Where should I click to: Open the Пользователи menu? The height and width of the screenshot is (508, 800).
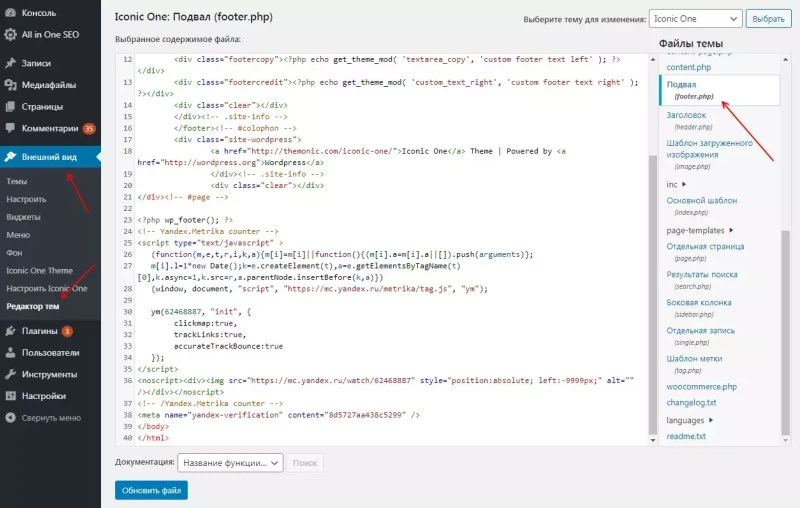point(50,352)
